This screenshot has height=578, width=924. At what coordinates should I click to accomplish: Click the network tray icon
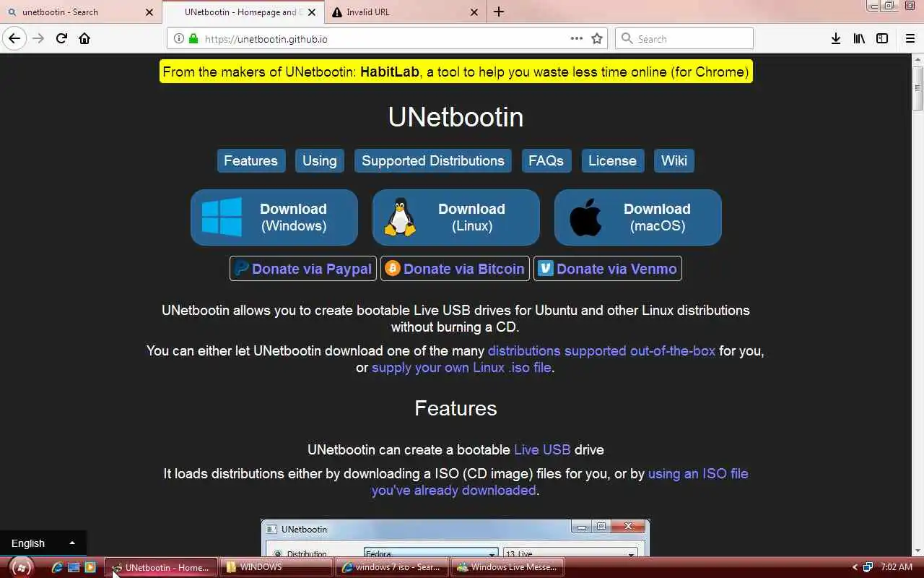pyautogui.click(x=868, y=567)
